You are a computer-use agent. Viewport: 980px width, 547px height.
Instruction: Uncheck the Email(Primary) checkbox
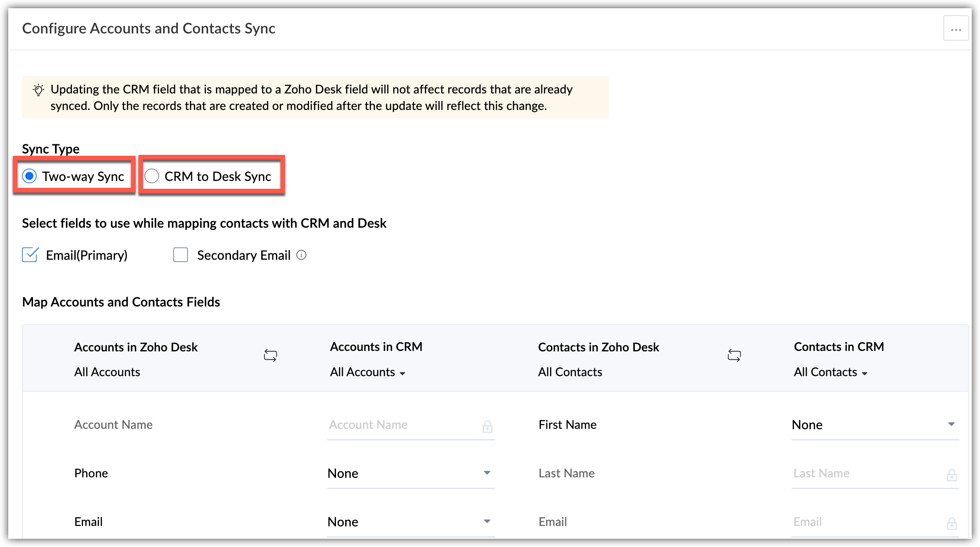[x=30, y=255]
